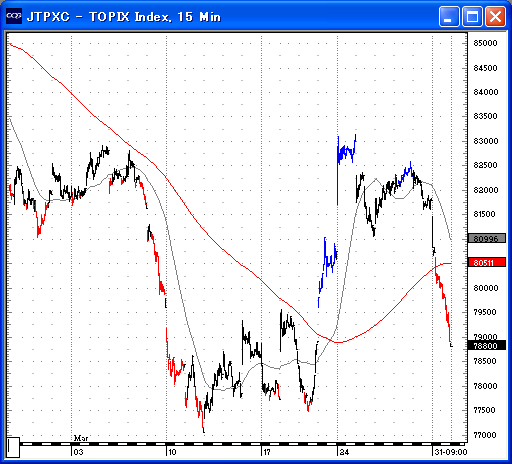The height and width of the screenshot is (464, 512).
Task: Click the 10 date label on time axis
Action: point(172,452)
